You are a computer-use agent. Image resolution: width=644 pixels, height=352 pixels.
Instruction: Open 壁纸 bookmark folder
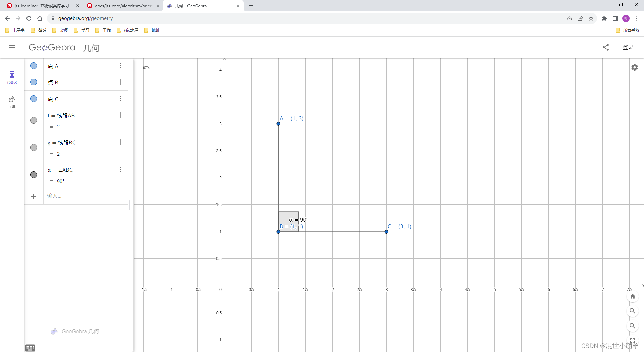pyautogui.click(x=39, y=30)
